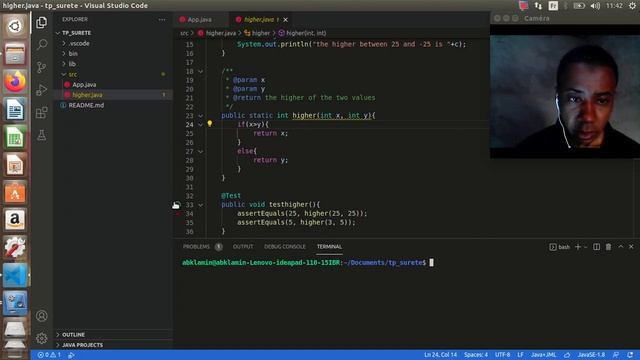Click the feedback icon in status bar
The width and height of the screenshot is (640, 360).
616,355
